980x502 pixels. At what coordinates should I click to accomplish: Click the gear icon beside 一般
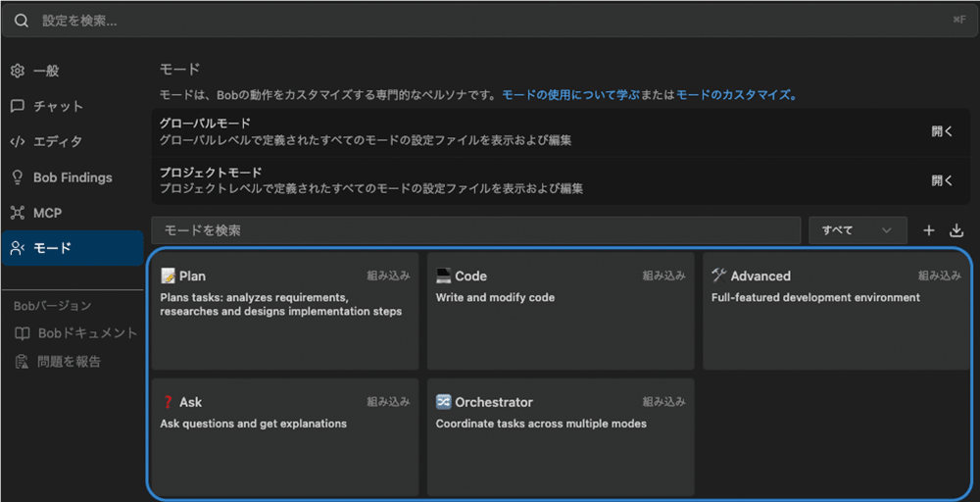tap(18, 71)
